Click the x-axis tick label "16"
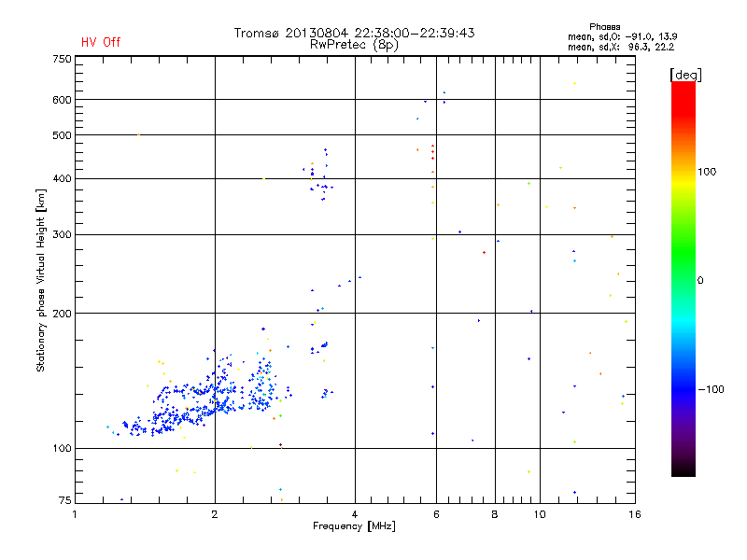Image resolution: width=747 pixels, height=560 pixels. click(635, 514)
